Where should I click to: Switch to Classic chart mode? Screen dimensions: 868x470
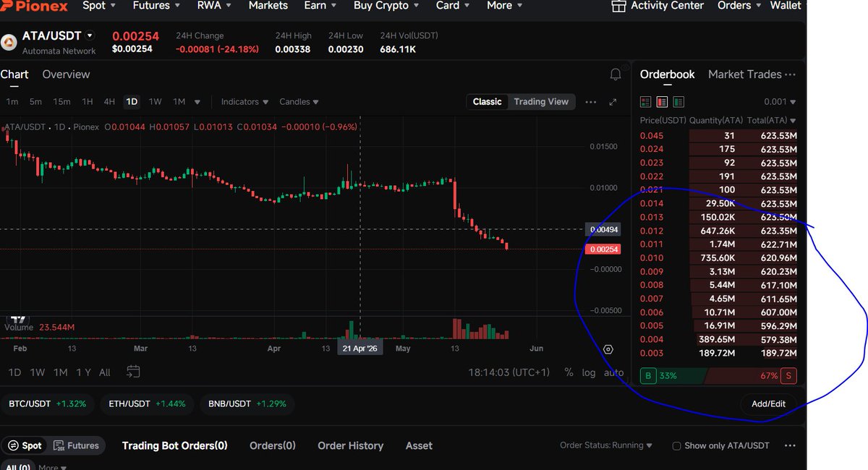click(487, 102)
